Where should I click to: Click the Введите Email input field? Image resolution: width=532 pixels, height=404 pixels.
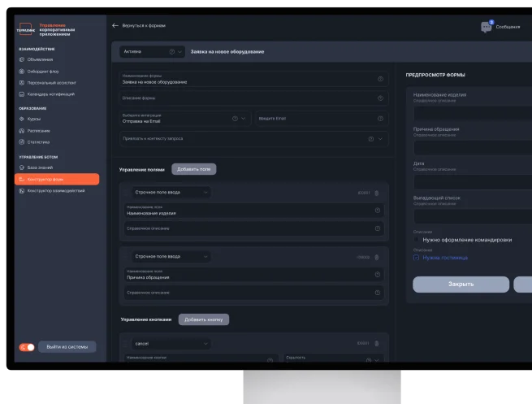(321, 118)
